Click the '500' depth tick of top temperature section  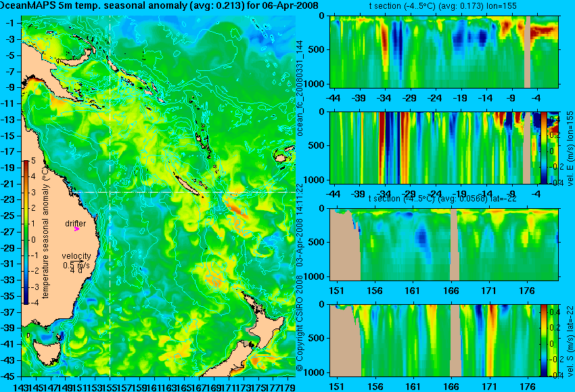[x=317, y=50]
